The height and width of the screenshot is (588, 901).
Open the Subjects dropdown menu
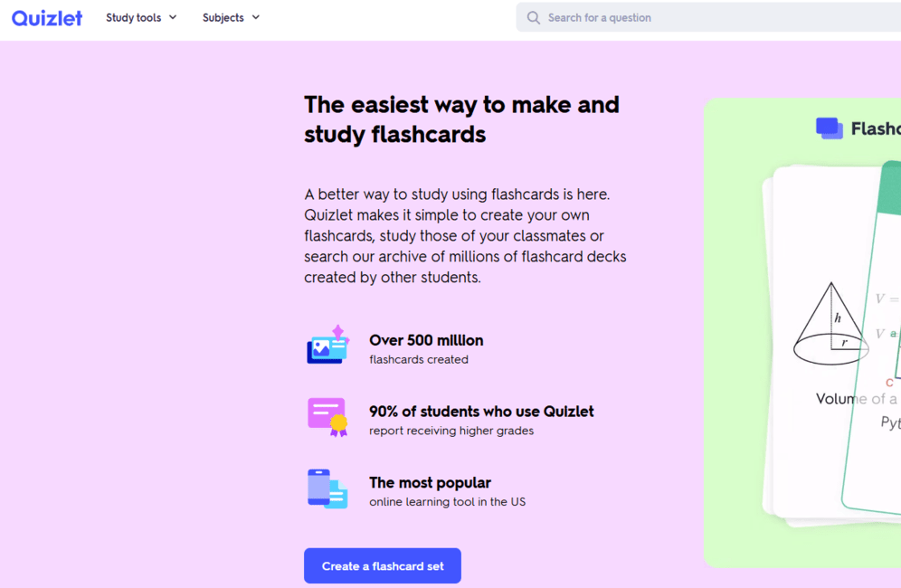pyautogui.click(x=231, y=17)
